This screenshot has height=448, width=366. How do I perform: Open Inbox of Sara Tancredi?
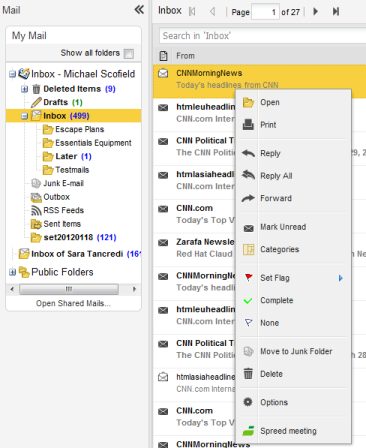[x=85, y=254]
